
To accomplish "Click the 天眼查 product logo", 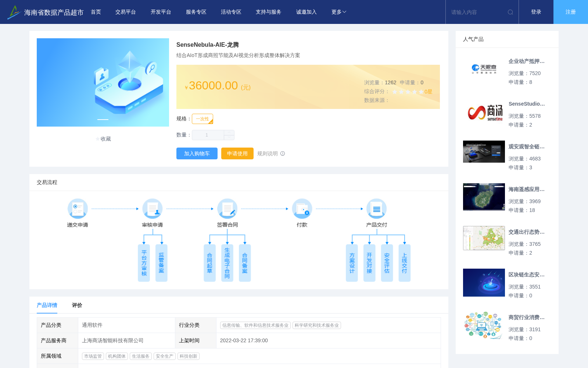I will point(484,69).
